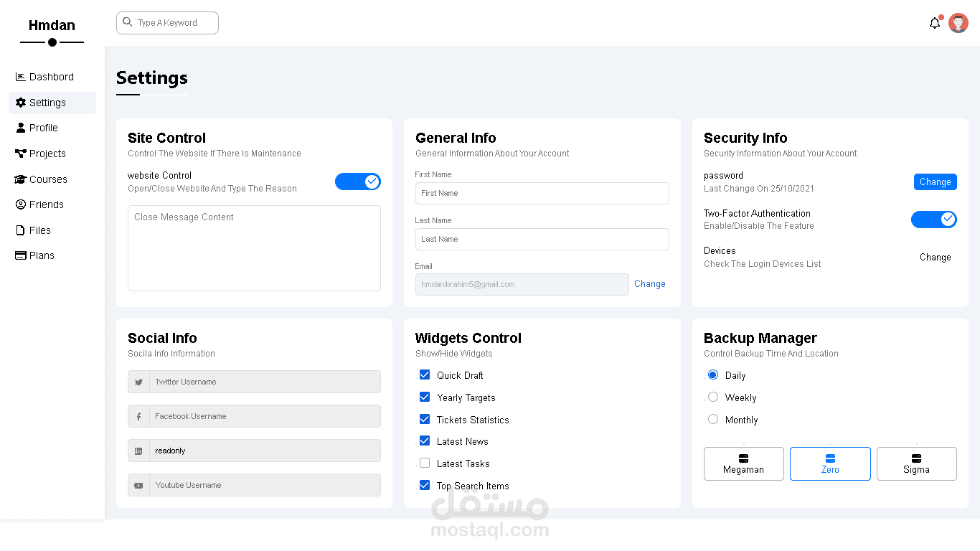This screenshot has width=980, height=551.
Task: Open Courses from the sidebar
Action: coord(52,179)
